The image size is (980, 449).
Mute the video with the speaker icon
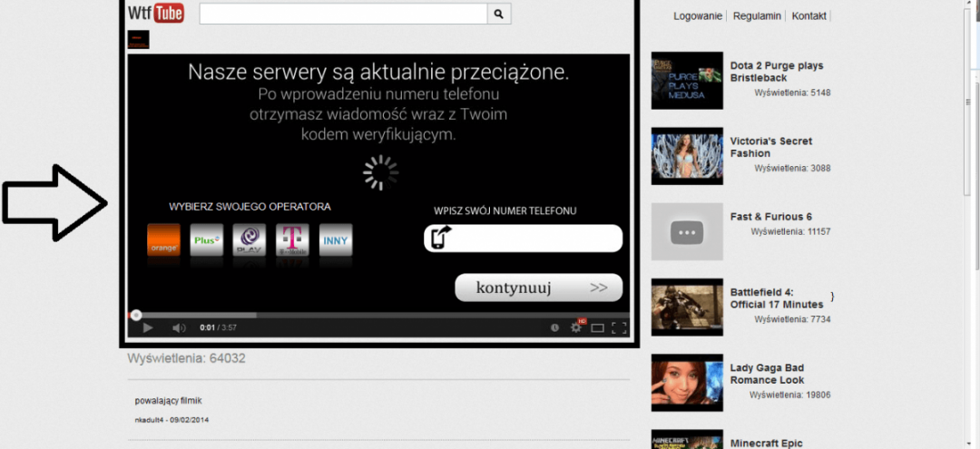179,327
